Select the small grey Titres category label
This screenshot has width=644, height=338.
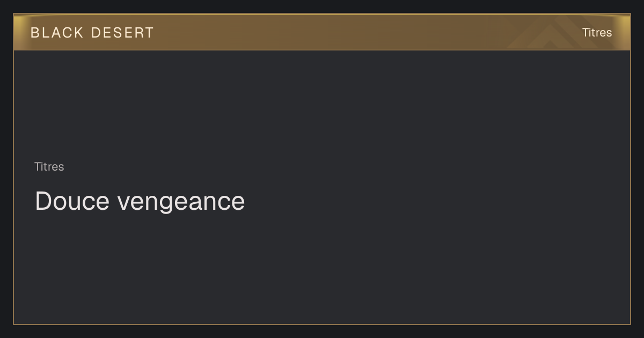[x=49, y=167]
